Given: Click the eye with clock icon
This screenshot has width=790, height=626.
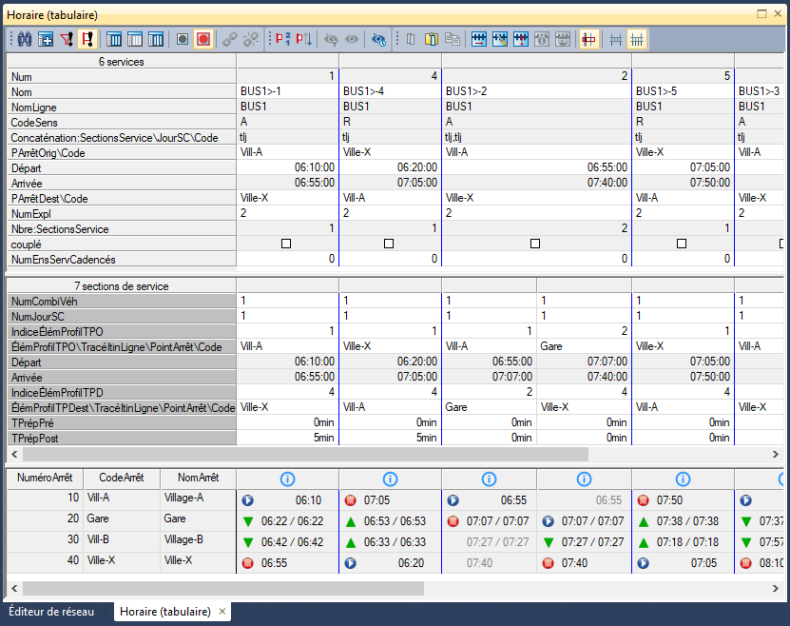Looking at the screenshot, I should (x=379, y=39).
